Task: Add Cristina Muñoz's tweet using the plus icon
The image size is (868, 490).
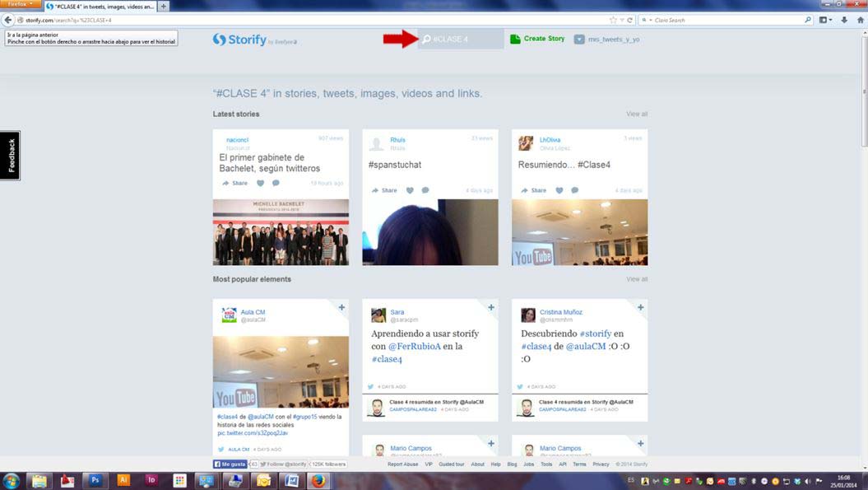Action: [x=640, y=307]
